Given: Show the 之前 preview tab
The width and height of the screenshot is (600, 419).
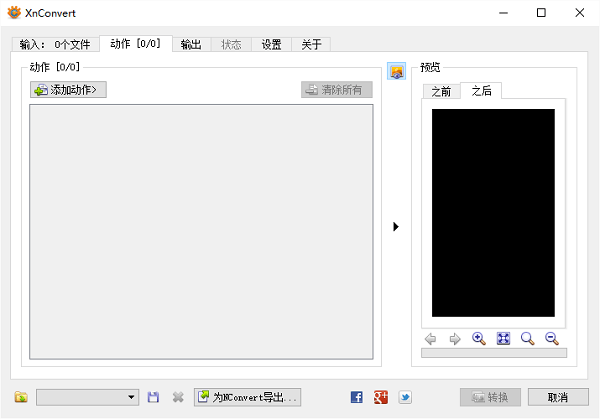Looking at the screenshot, I should point(441,91).
